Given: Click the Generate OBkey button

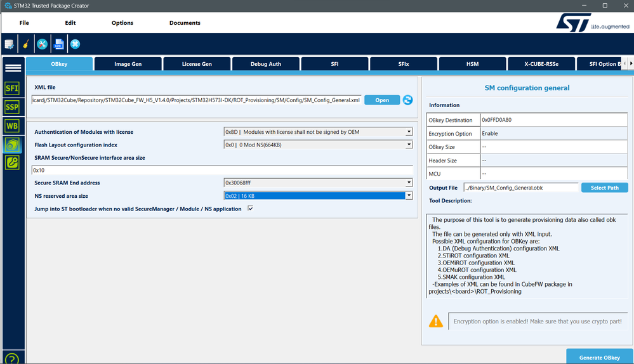Looking at the screenshot, I should click(x=600, y=357).
